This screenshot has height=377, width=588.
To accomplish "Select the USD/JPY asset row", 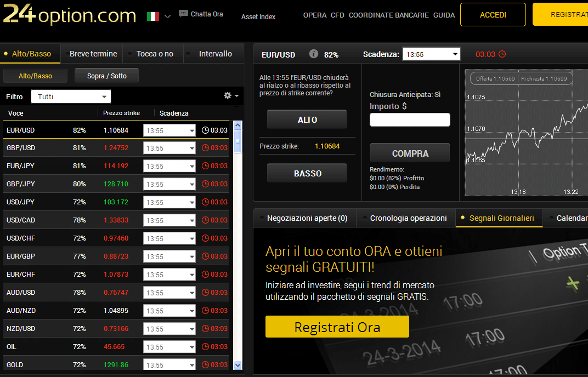I will click(116, 202).
